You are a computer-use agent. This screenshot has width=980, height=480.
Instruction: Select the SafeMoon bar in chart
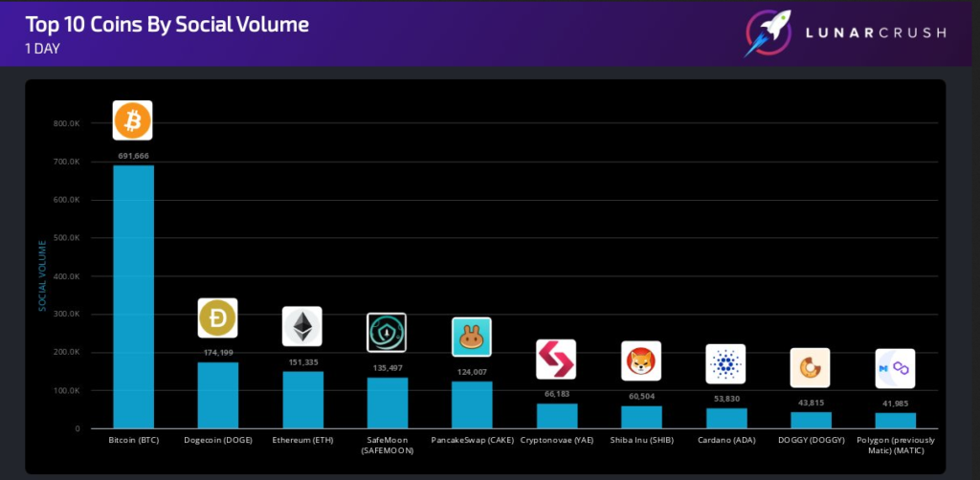click(388, 403)
